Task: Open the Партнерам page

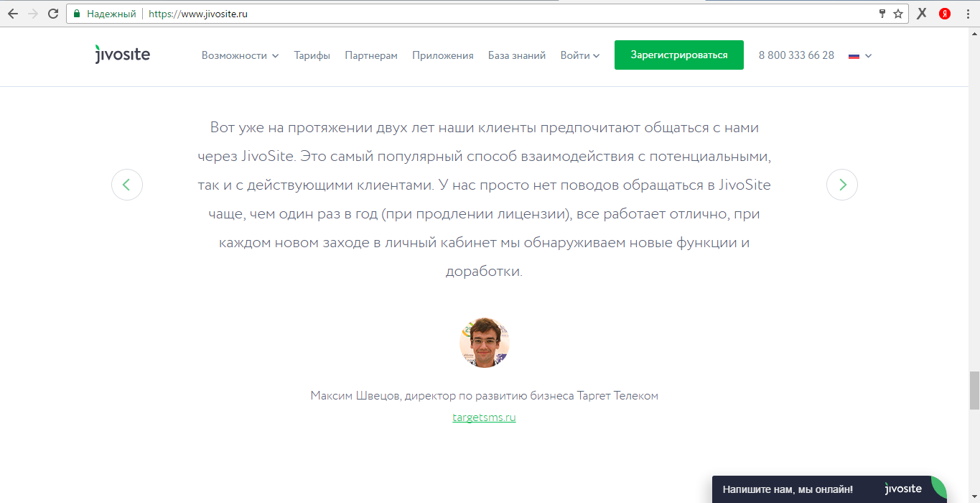Action: (x=371, y=55)
